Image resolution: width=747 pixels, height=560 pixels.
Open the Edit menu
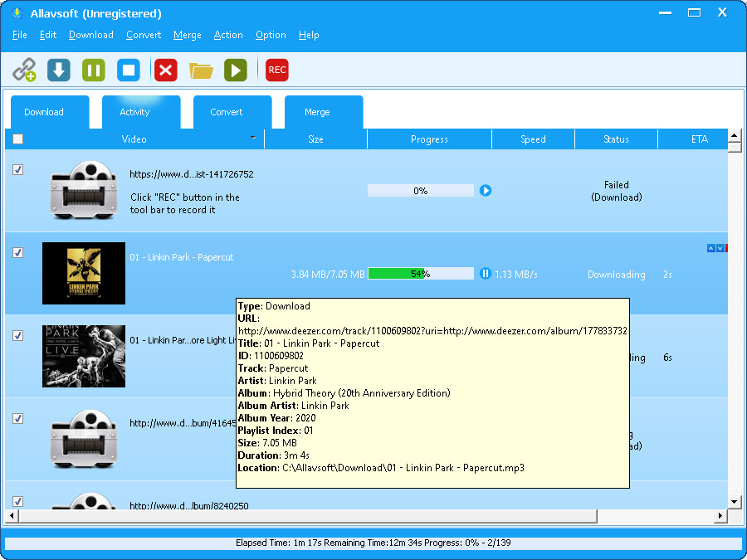48,35
